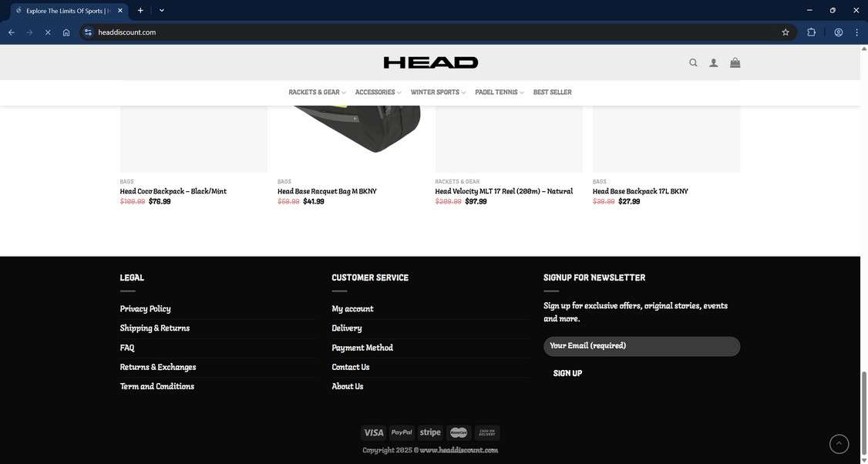
Task: View site information icon in address bar
Action: pos(88,32)
